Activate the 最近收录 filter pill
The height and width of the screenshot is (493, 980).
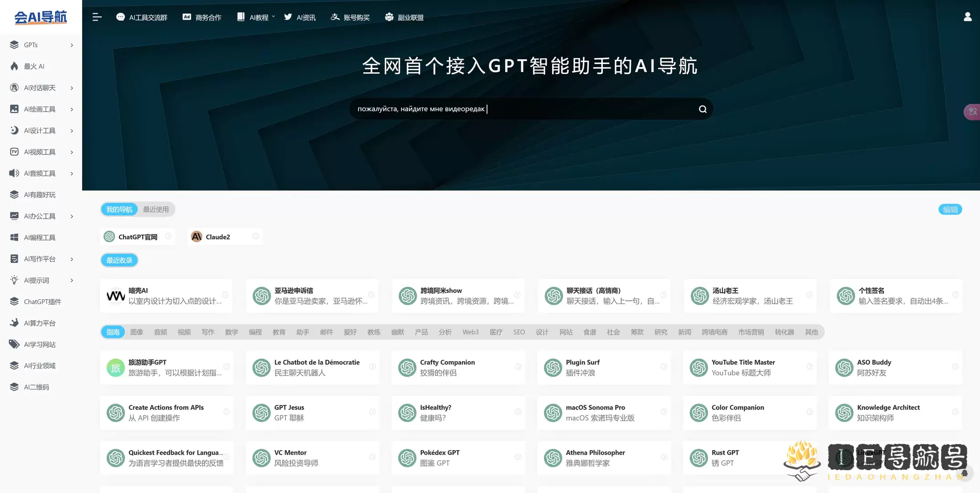[x=119, y=260]
